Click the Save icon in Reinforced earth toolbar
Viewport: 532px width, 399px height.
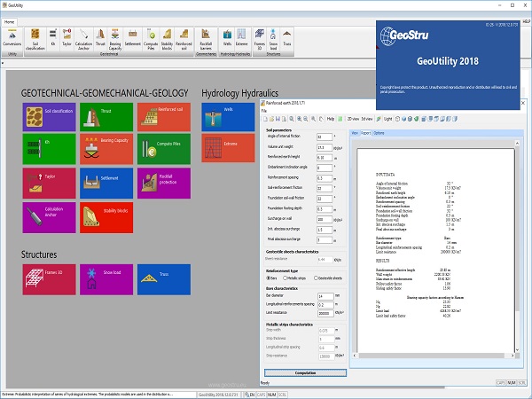pos(278,119)
